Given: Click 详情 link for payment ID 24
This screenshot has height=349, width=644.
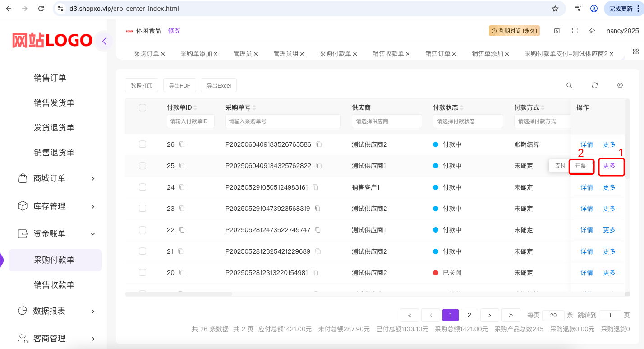Looking at the screenshot, I should [x=586, y=187].
